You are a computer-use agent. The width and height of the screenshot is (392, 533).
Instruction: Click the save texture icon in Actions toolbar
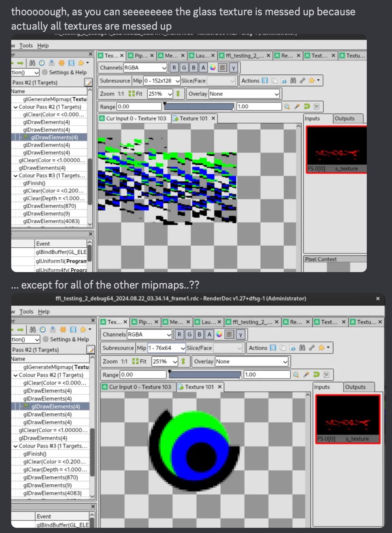(264, 80)
